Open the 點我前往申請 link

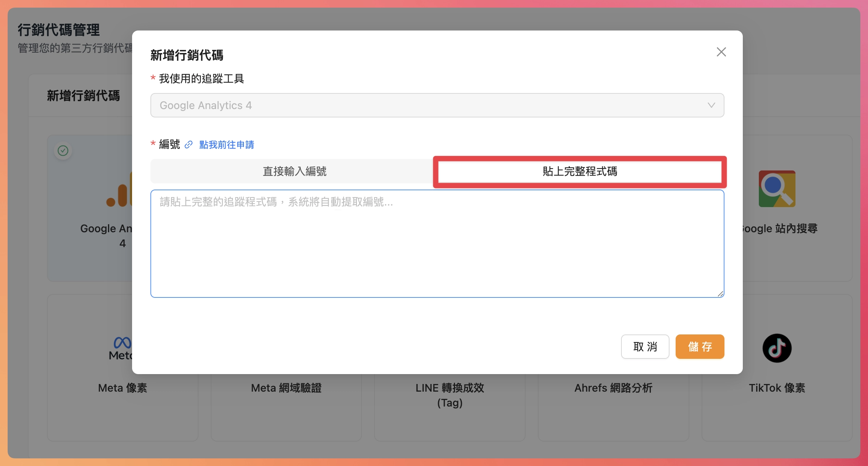click(226, 145)
